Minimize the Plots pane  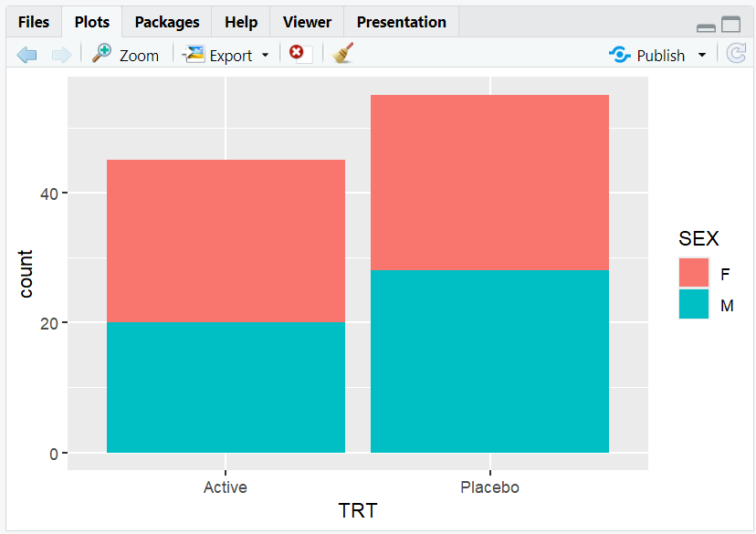click(706, 27)
